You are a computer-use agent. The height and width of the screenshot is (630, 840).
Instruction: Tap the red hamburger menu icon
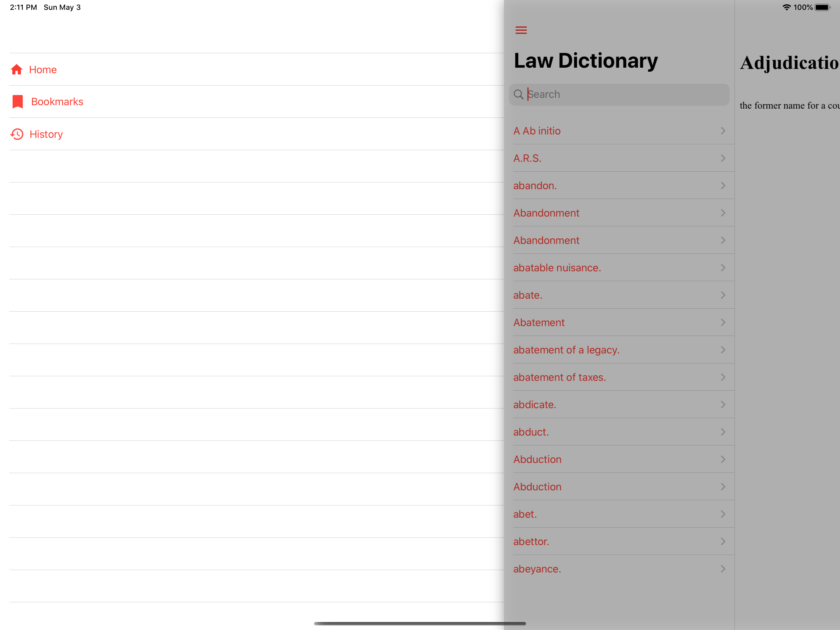(521, 30)
